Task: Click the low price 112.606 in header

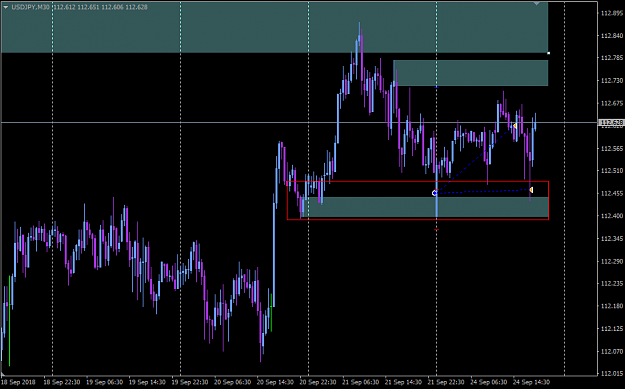Action: (112, 7)
